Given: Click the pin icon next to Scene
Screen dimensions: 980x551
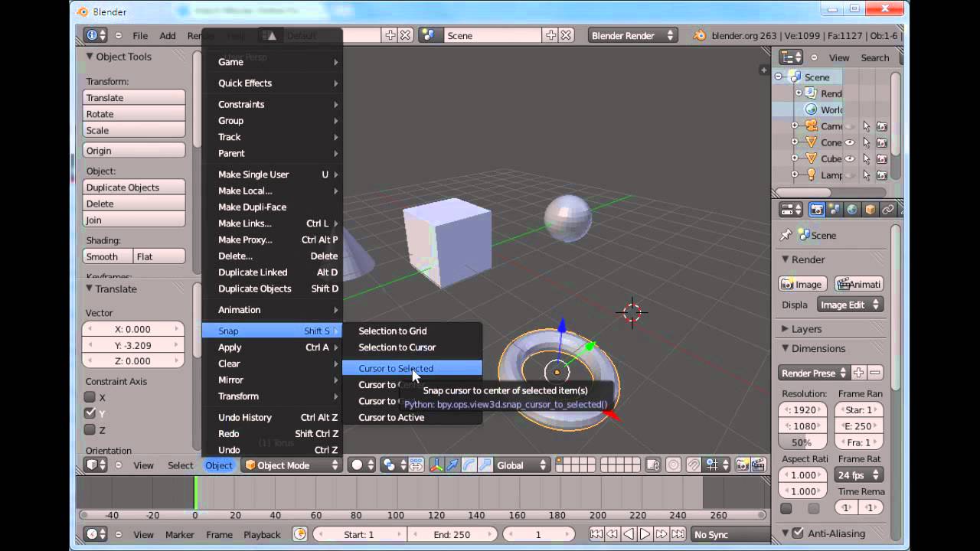Looking at the screenshot, I should [x=786, y=235].
